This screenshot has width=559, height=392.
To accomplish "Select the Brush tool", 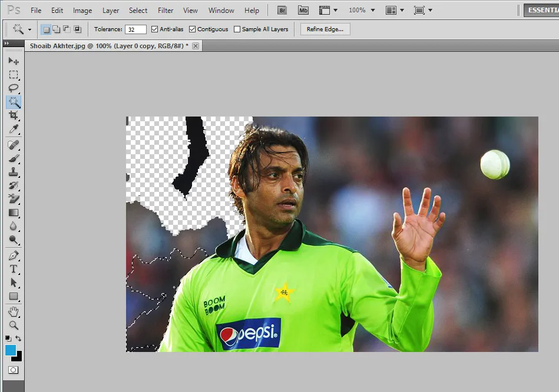I will click(x=14, y=158).
